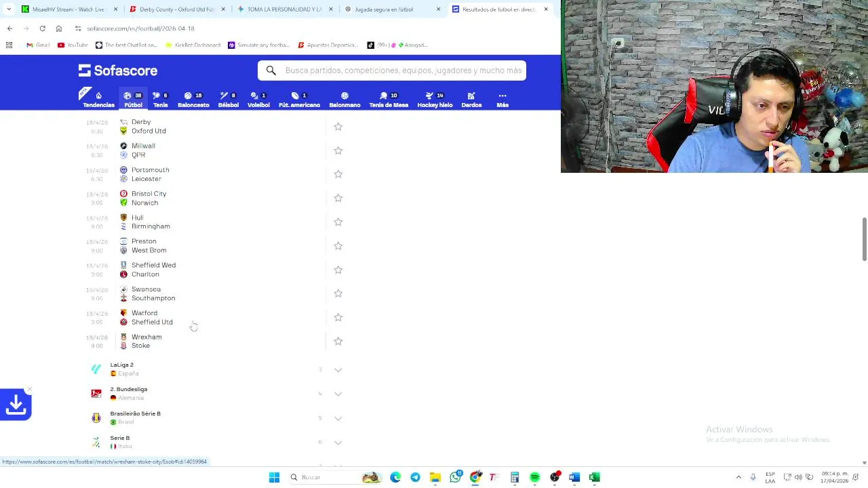This screenshot has height=488, width=868.
Task: Select Fút. americano sport tab
Action: click(x=299, y=100)
